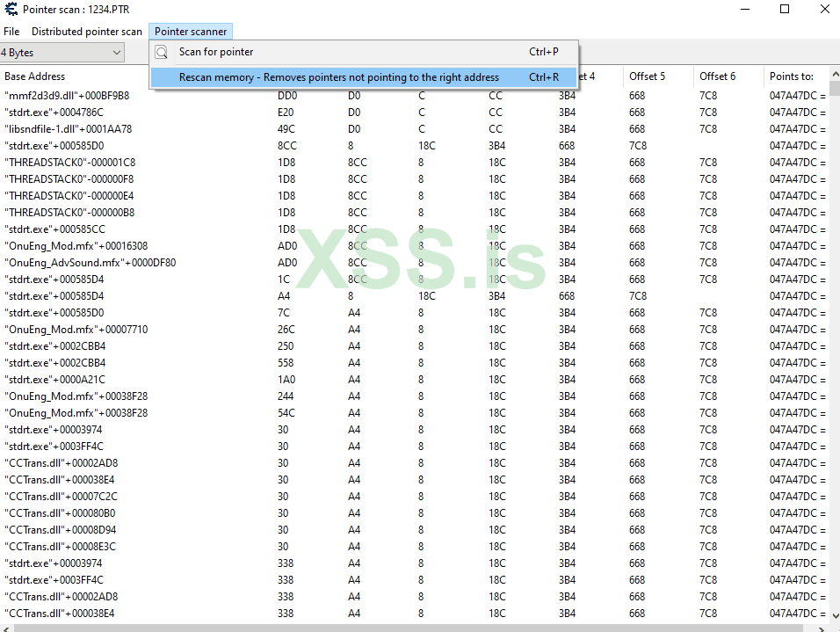Image resolution: width=840 pixels, height=632 pixels.
Task: Click the magnifier icon beside Scan for pointer
Action: click(162, 52)
